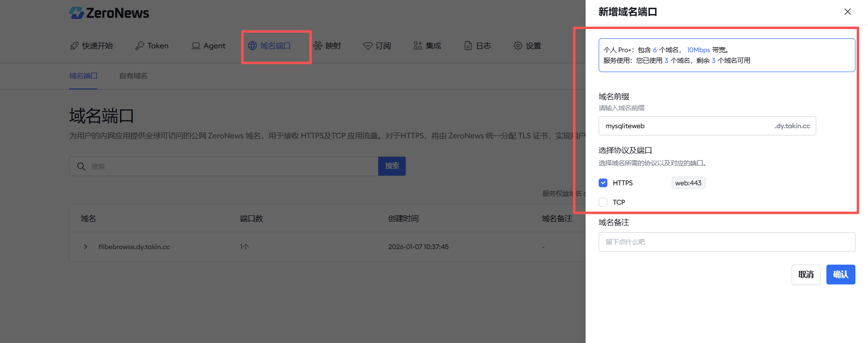Click the document icon beside 日志
This screenshot has width=868, height=343.
coord(468,45)
